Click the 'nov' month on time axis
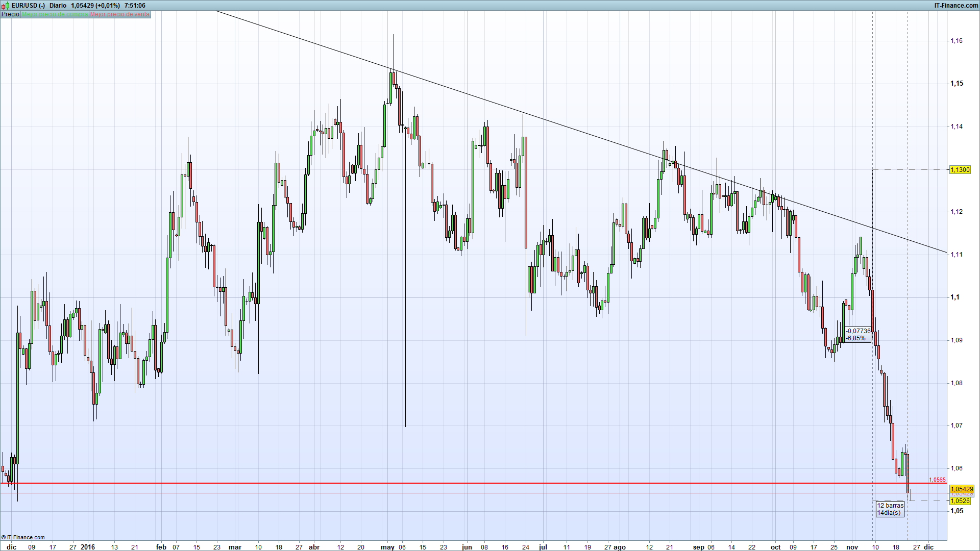This screenshot has width=980, height=551. pos(852,547)
